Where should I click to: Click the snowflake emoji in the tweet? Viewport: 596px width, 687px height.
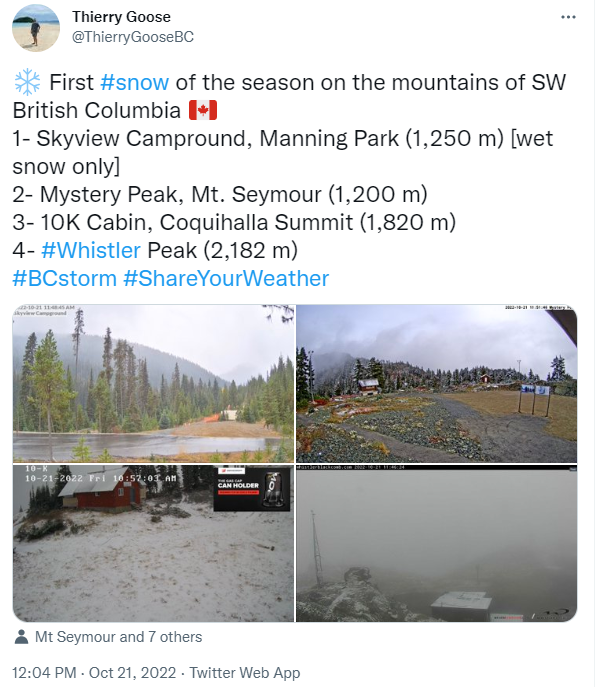pyautogui.click(x=27, y=82)
